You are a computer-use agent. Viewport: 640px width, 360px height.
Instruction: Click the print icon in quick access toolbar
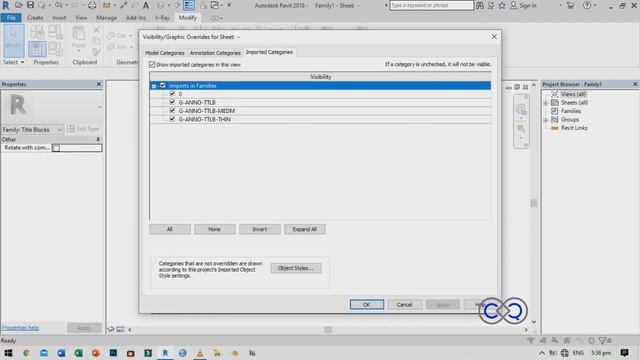92,5
